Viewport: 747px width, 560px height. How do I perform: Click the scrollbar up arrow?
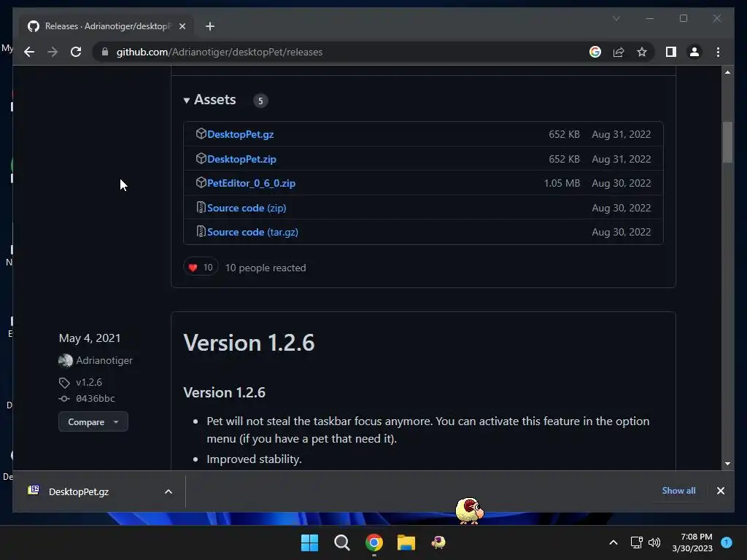point(727,72)
